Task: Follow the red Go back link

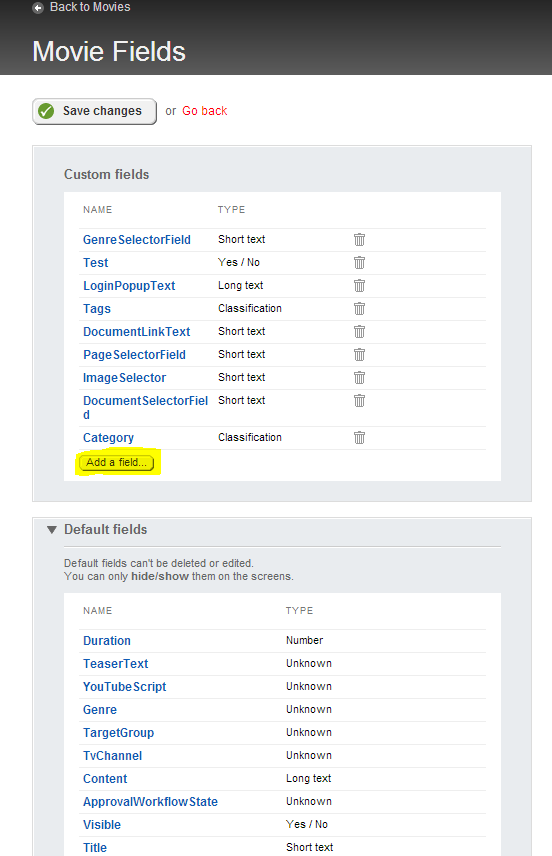Action: 205,111
